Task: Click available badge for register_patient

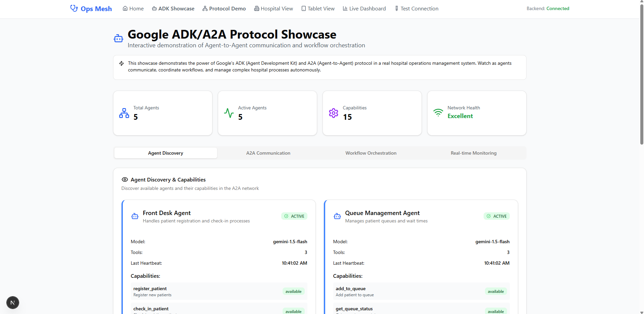Action: [294, 292]
